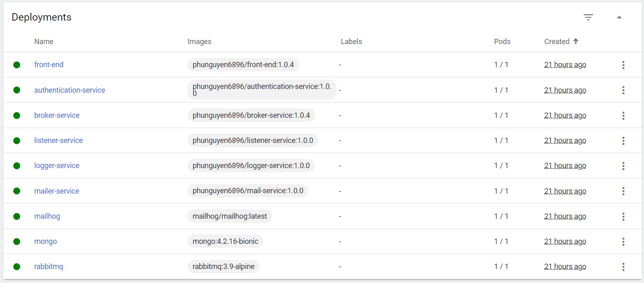Open the logger-service deployment link
644x283 pixels.
click(x=57, y=166)
